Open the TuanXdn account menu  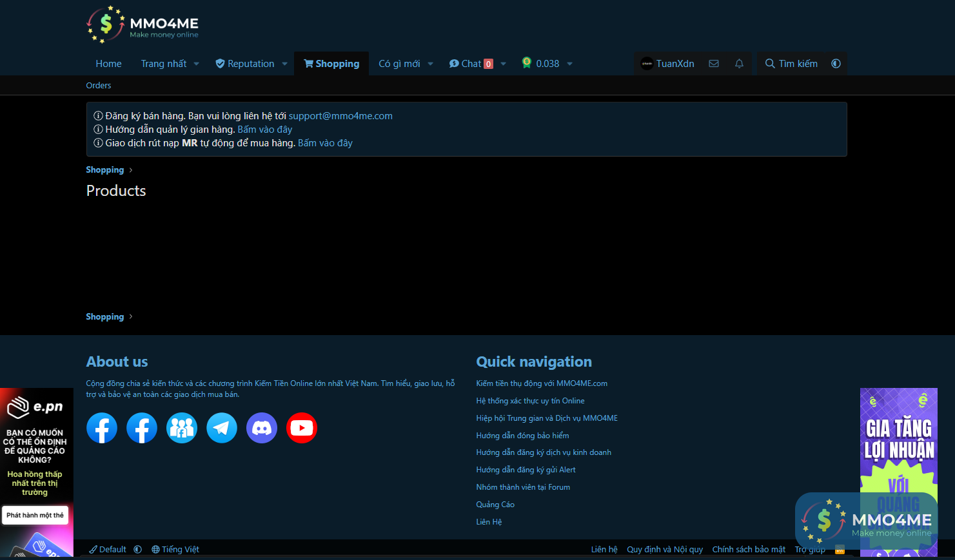tap(667, 64)
